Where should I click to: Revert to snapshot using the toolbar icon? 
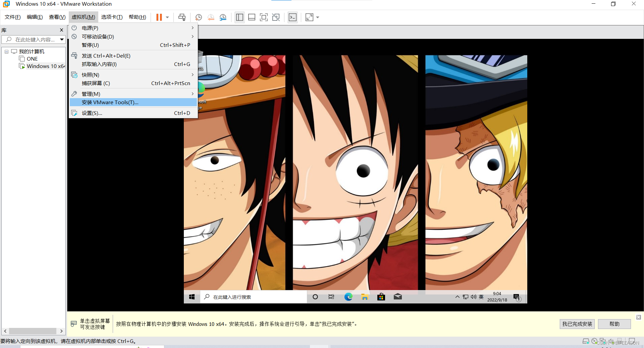(x=211, y=17)
